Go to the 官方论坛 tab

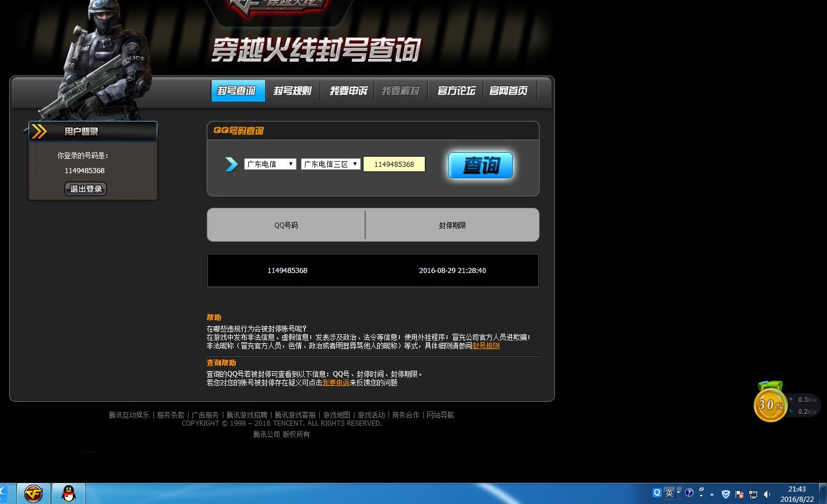456,91
